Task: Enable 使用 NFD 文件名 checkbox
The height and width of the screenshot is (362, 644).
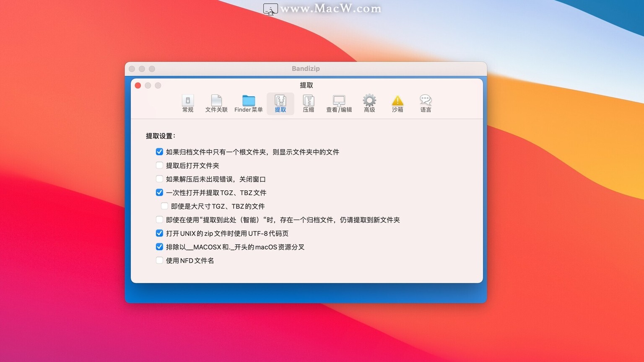Action: (159, 260)
